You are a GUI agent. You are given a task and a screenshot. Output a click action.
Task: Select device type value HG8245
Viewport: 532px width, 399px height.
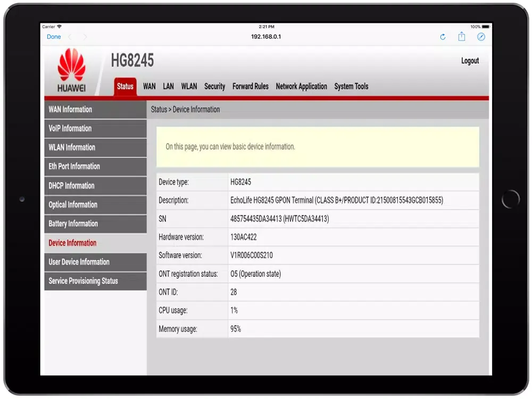pyautogui.click(x=240, y=182)
